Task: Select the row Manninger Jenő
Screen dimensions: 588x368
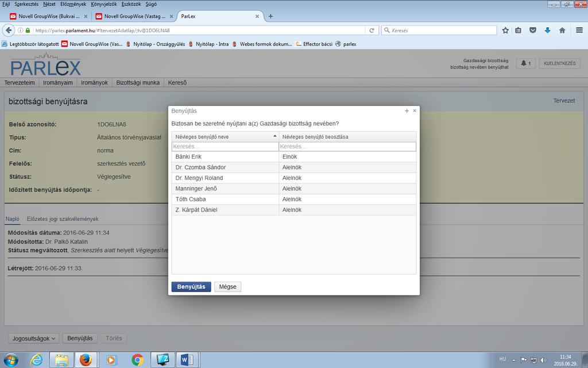Action: point(294,189)
